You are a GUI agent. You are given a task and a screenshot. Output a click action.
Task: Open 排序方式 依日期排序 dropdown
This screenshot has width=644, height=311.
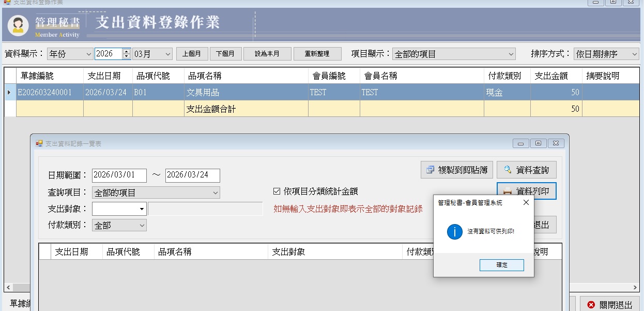coord(606,54)
